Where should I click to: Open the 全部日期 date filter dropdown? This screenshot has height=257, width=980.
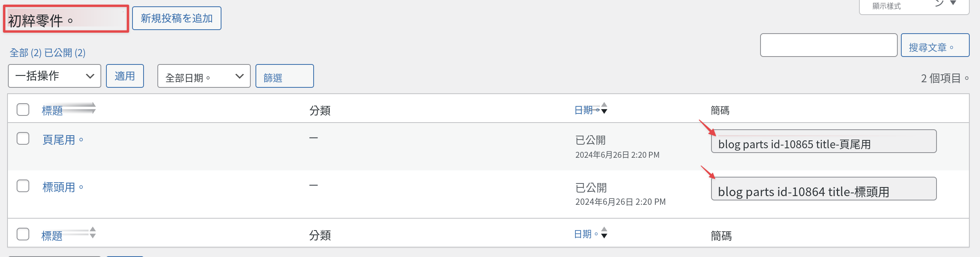pyautogui.click(x=204, y=76)
